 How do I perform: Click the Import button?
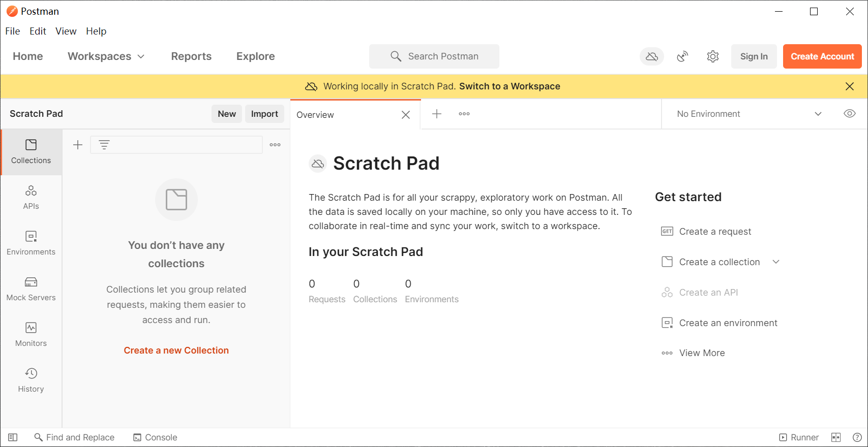point(264,114)
